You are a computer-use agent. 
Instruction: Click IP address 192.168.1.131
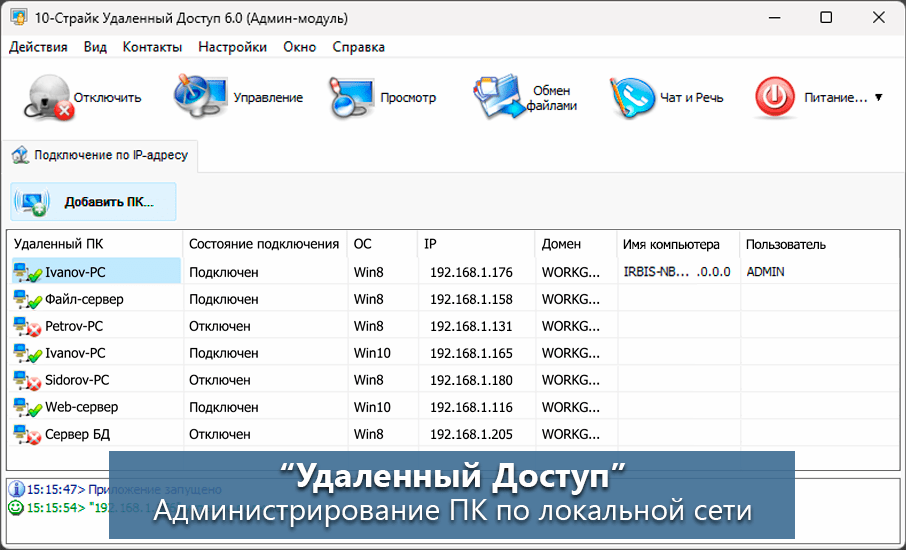[471, 326]
